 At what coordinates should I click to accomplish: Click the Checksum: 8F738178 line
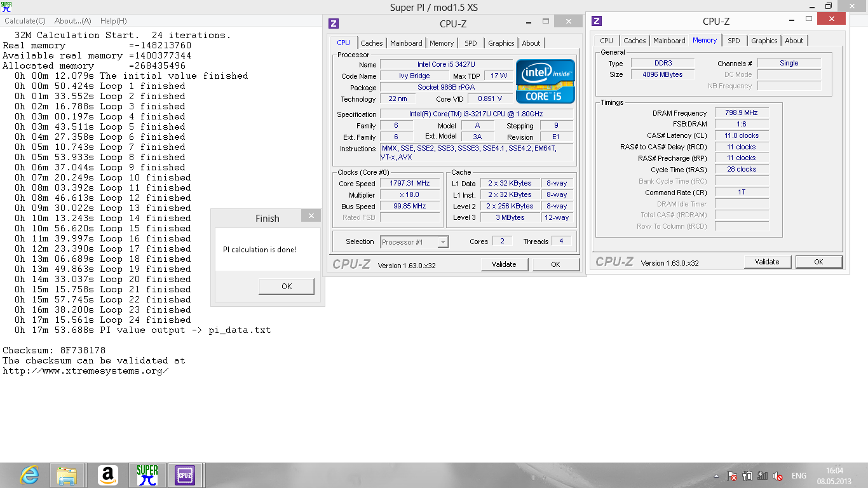(54, 350)
